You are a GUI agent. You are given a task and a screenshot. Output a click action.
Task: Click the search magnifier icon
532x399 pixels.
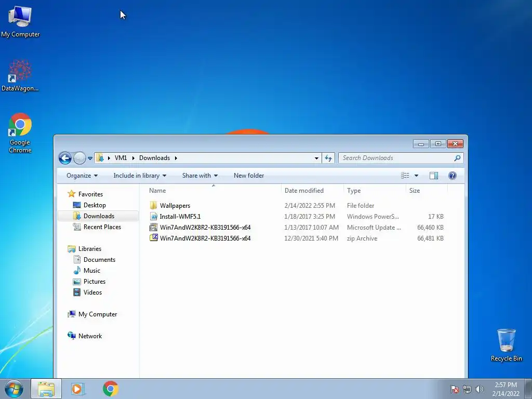(x=457, y=158)
